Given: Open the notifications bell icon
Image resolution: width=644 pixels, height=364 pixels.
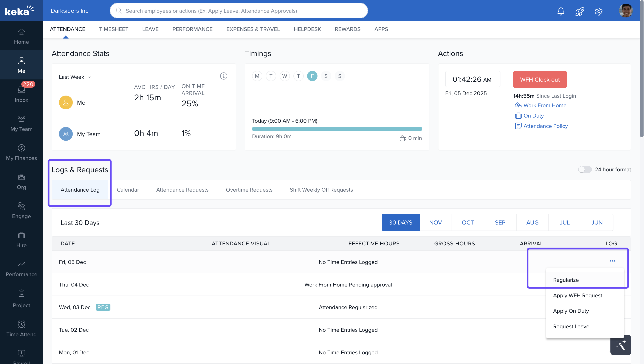Looking at the screenshot, I should point(561,11).
